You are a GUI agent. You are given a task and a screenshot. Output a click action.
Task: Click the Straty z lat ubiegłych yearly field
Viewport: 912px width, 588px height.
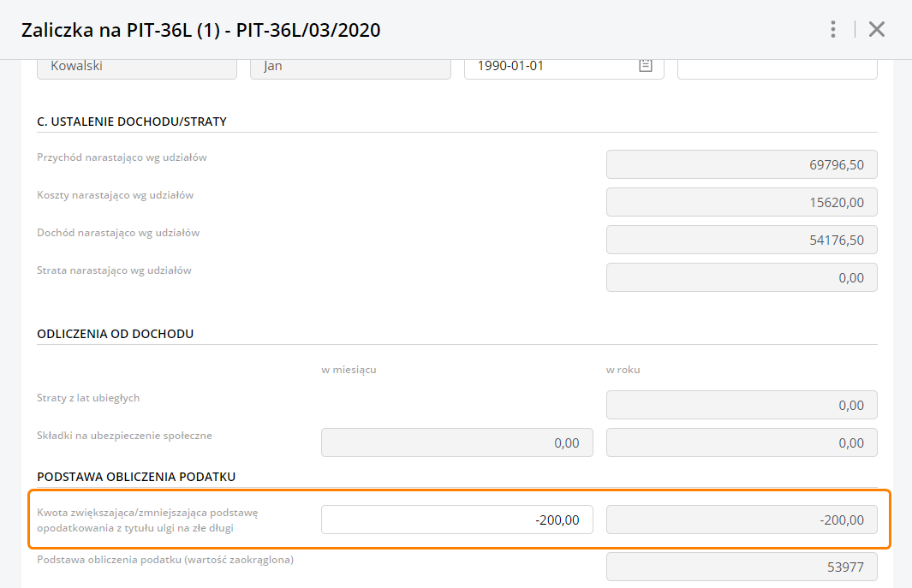tap(742, 405)
